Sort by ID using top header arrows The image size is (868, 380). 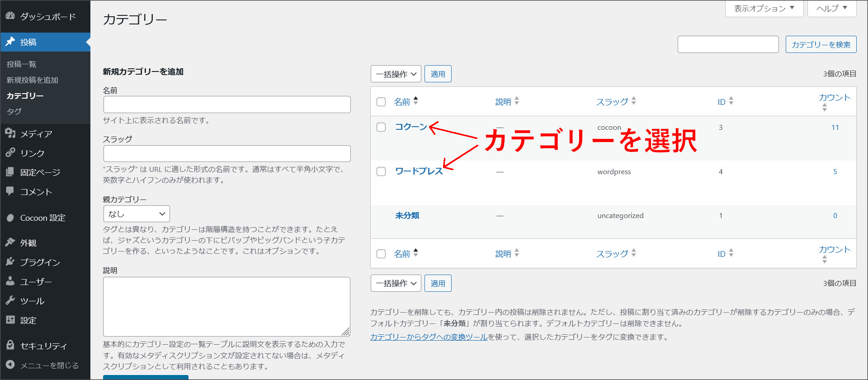point(731,101)
